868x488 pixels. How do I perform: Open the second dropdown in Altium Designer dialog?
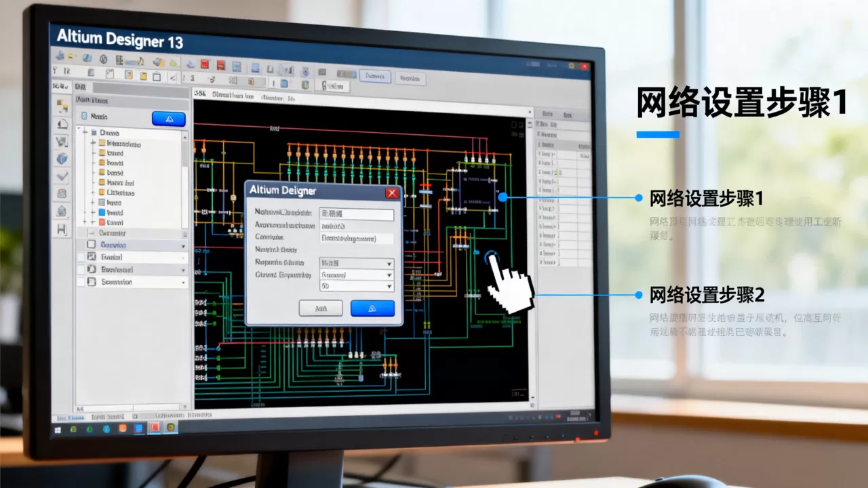(x=357, y=274)
